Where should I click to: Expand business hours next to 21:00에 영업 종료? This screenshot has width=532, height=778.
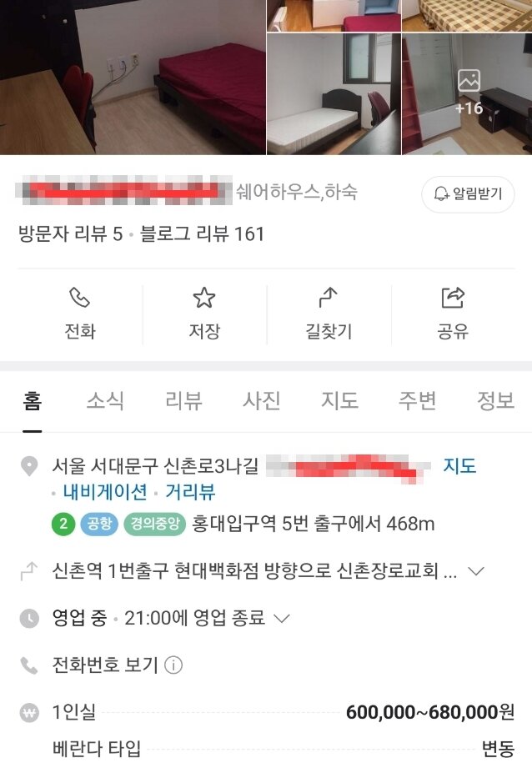(x=281, y=618)
